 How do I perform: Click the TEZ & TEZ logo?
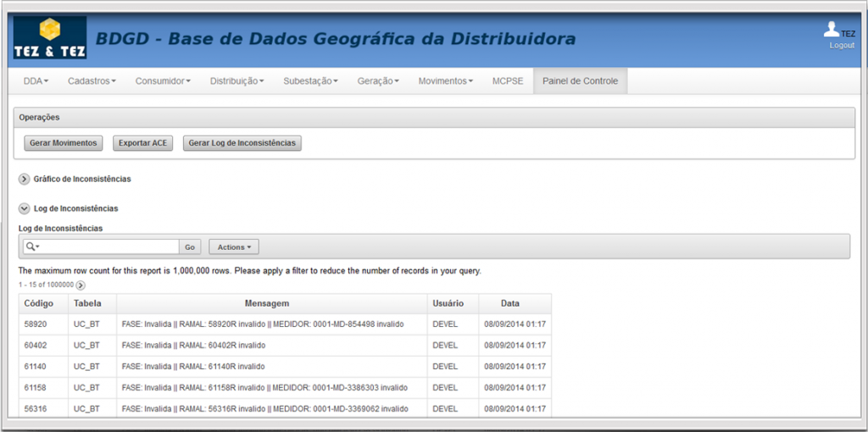tap(50, 37)
